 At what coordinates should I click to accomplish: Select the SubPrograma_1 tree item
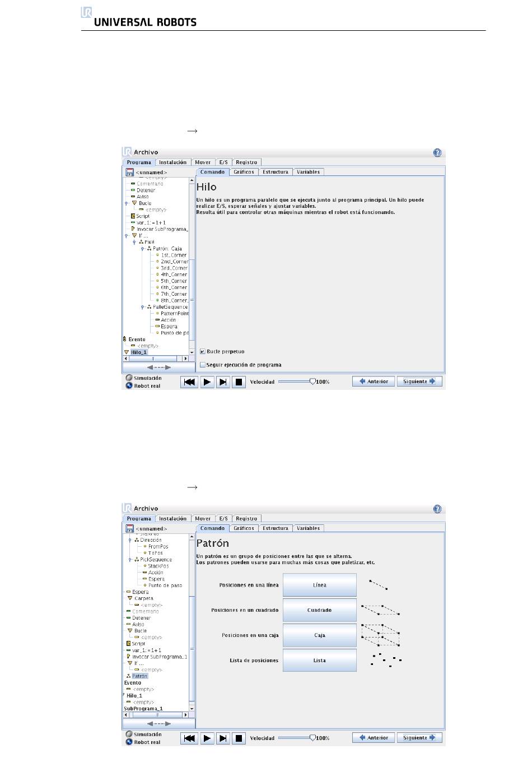point(143,709)
